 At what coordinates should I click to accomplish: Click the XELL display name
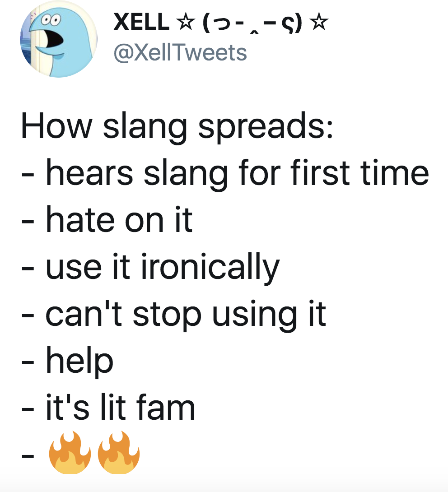pos(142,22)
